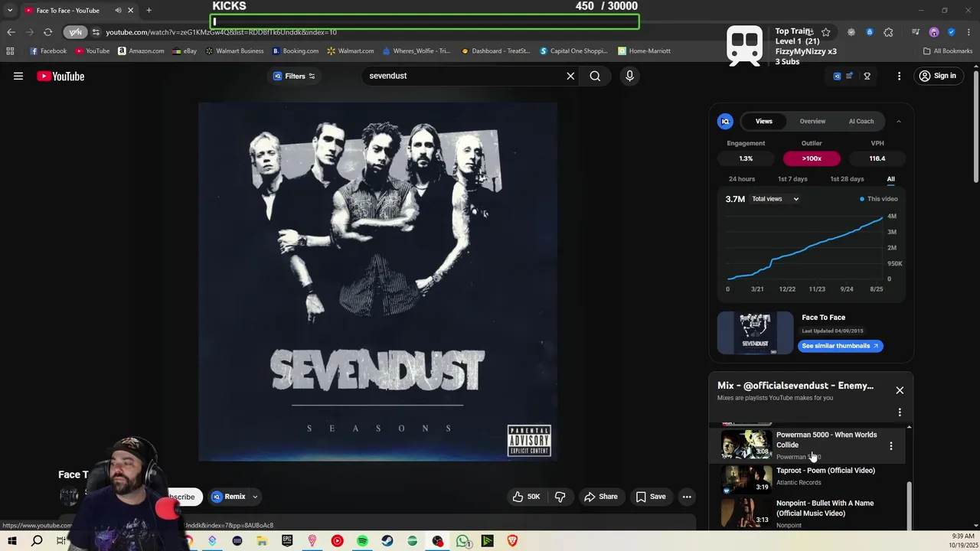The width and height of the screenshot is (980, 551).
Task: Switch to the Overview tab
Action: pyautogui.click(x=812, y=121)
